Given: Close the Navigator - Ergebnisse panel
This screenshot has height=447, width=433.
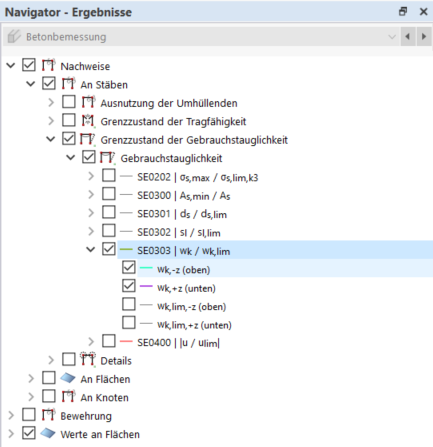Looking at the screenshot, I should tap(424, 12).
